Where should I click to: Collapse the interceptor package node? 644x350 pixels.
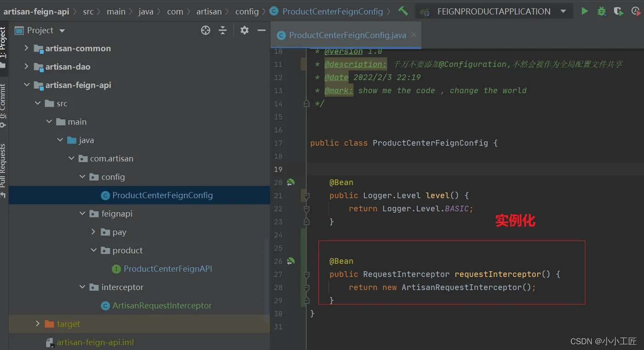coord(82,287)
